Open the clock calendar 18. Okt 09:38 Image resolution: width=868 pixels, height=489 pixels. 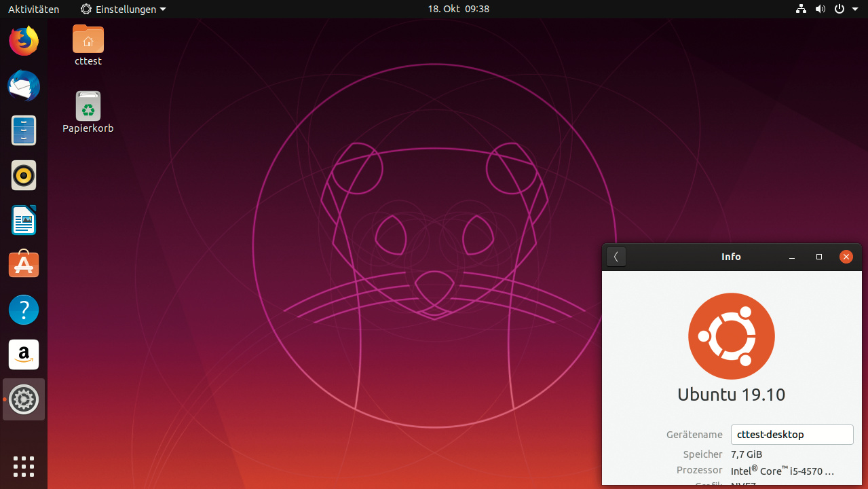[x=459, y=9]
